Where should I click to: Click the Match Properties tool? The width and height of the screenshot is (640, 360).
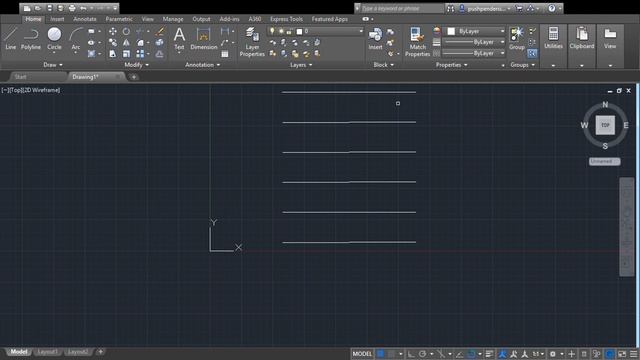point(418,42)
